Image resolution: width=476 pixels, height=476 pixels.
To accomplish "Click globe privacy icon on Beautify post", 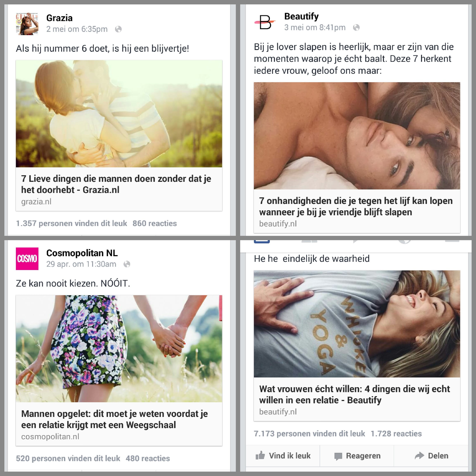I will click(356, 28).
